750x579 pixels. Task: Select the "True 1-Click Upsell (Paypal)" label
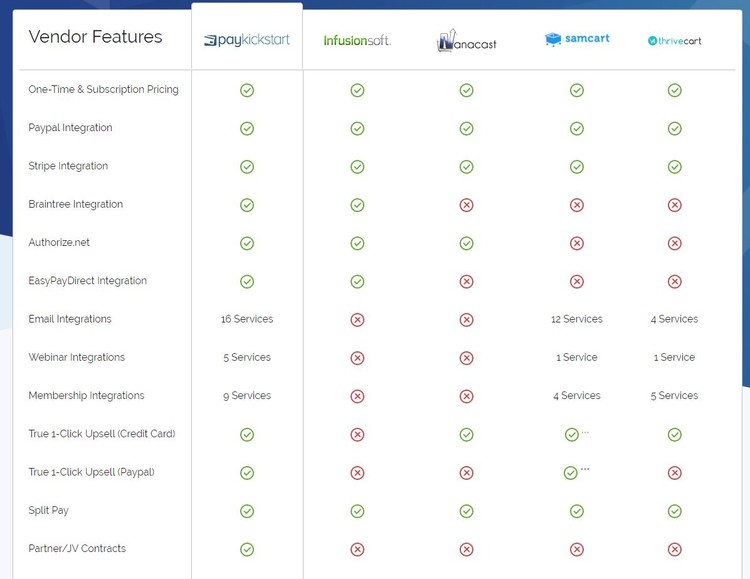click(x=91, y=472)
